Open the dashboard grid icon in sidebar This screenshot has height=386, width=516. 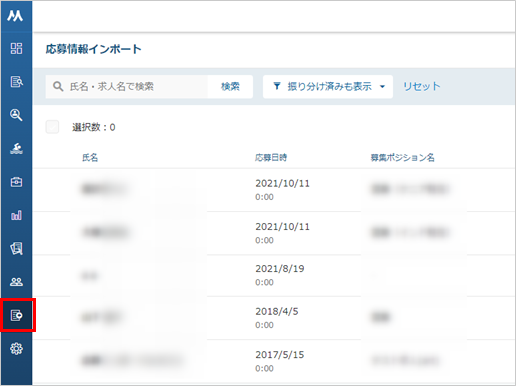tap(16, 48)
